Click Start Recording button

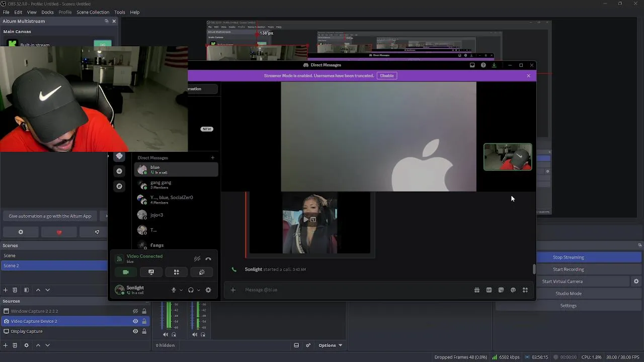569,269
